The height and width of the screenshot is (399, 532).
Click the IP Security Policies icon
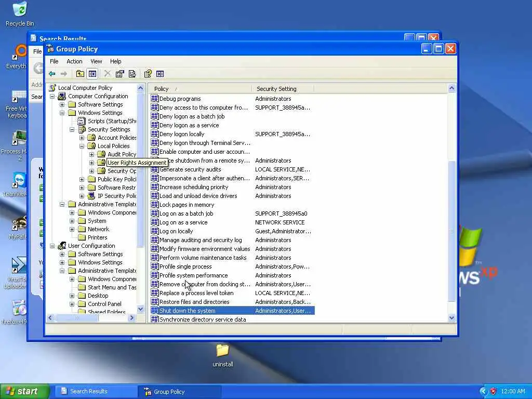[x=91, y=196]
